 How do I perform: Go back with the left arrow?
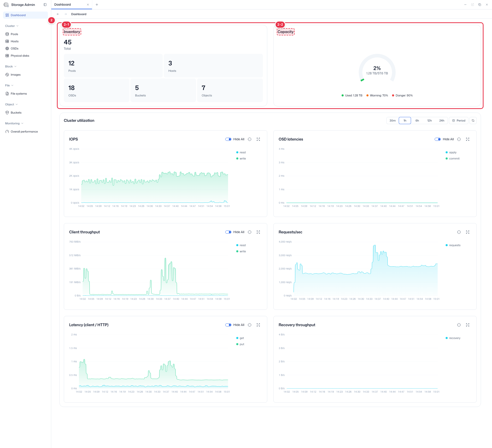(x=58, y=14)
